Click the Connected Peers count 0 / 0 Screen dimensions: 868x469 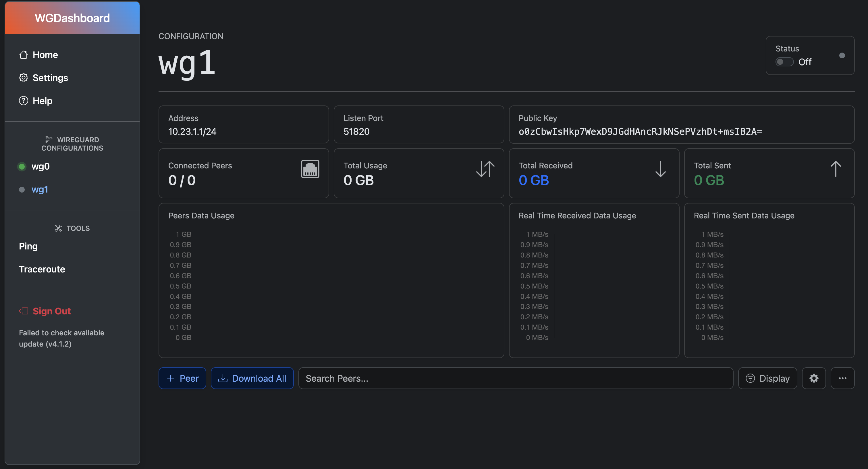click(182, 180)
